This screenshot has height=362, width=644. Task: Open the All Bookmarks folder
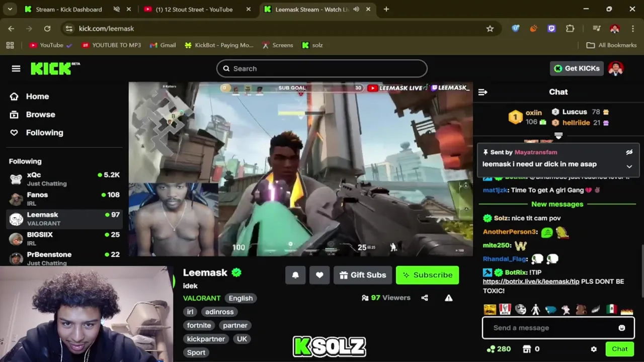[612, 45]
